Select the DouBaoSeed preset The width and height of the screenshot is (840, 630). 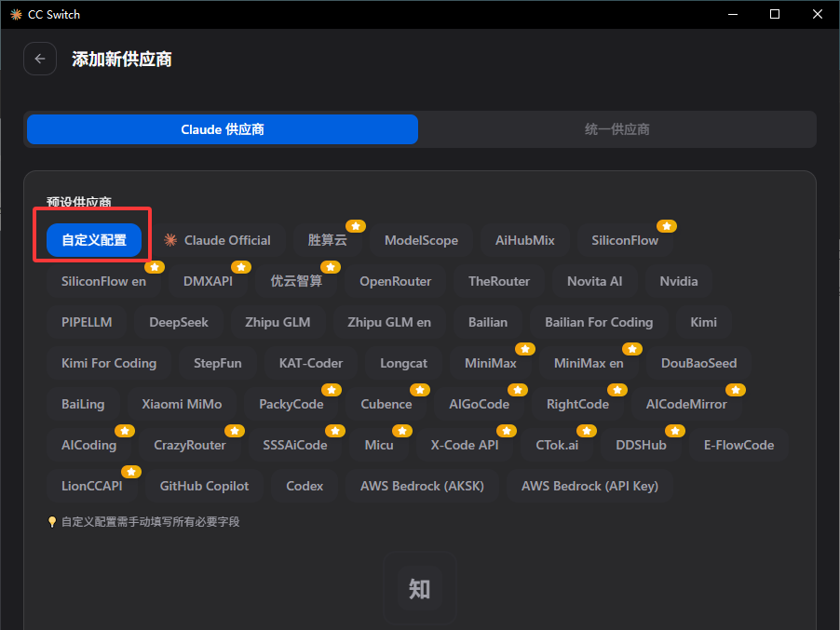[x=698, y=363]
